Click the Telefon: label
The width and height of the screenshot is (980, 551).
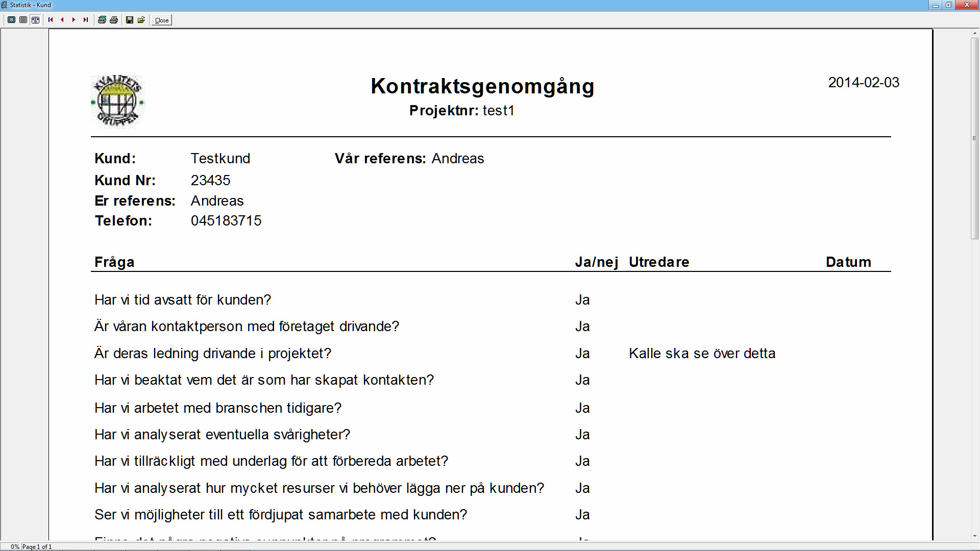click(x=124, y=220)
